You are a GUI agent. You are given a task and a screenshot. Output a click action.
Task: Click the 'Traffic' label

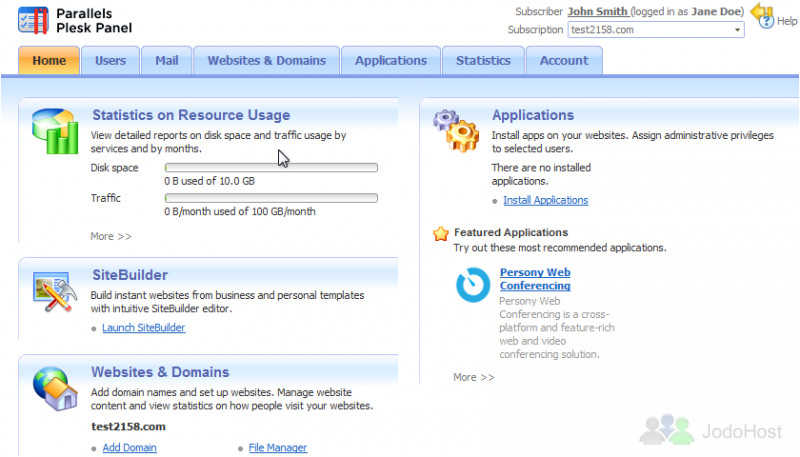pos(106,198)
